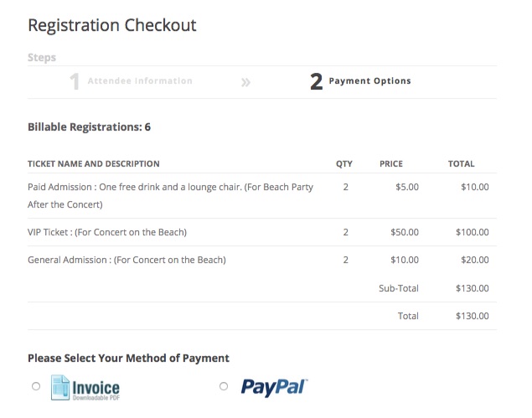This screenshot has width=532, height=418.
Task: Click the Registration Checkout heading
Action: [112, 25]
